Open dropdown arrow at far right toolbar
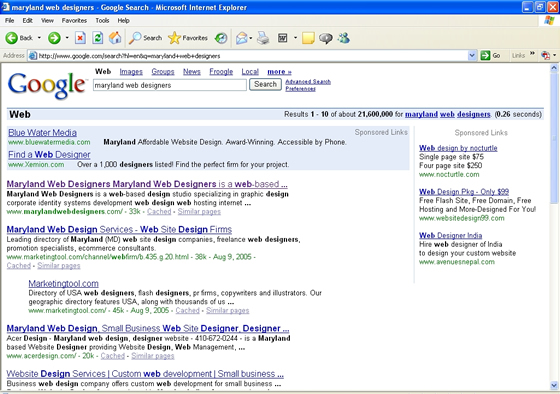The width and height of the screenshot is (560, 394). click(555, 55)
